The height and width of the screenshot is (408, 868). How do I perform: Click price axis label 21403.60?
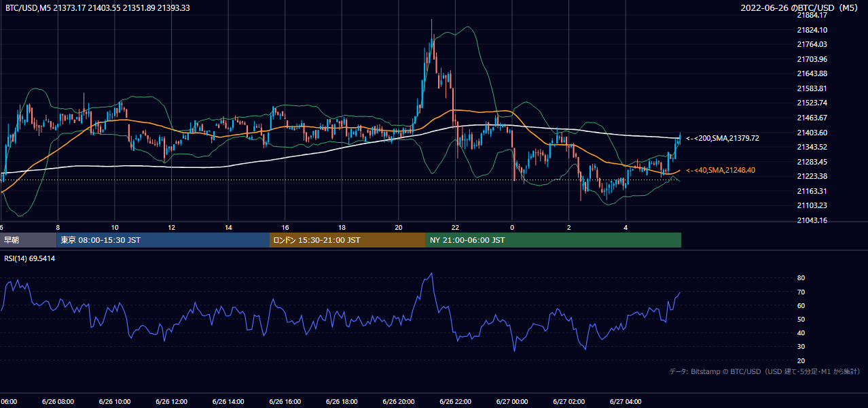812,133
